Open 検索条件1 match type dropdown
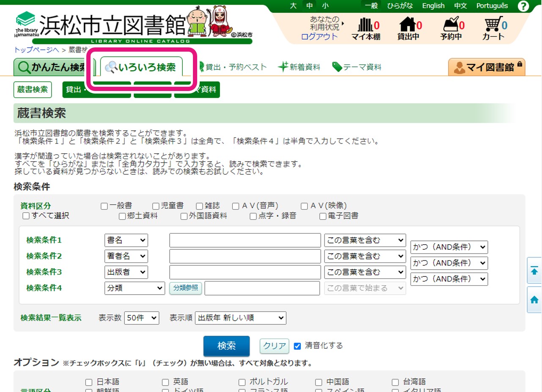Image resolution: width=542 pixels, height=392 pixels. coord(365,240)
